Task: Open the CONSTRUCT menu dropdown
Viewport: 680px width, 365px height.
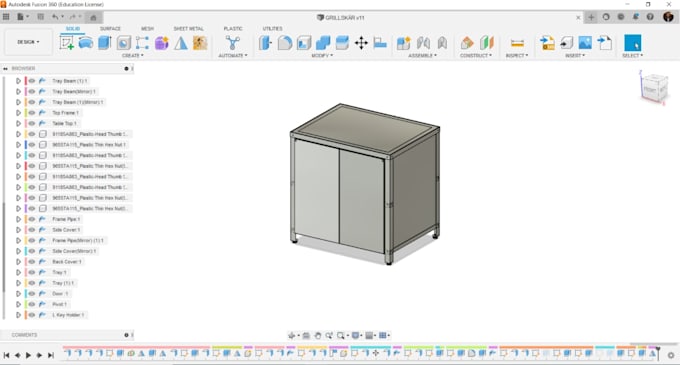Action: 476,55
